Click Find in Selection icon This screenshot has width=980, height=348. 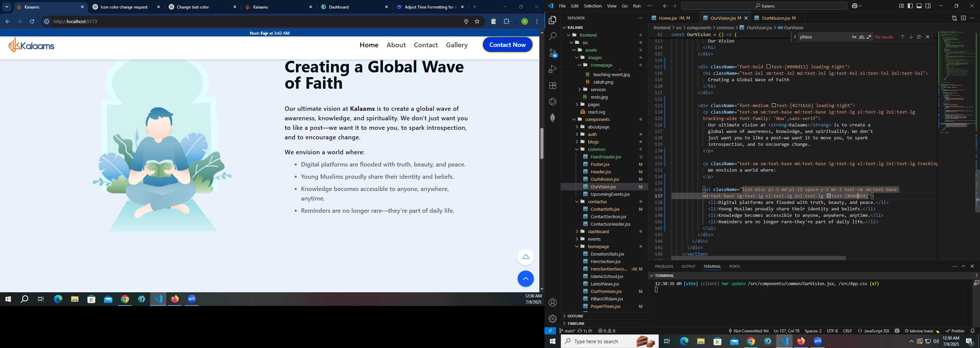tap(919, 37)
